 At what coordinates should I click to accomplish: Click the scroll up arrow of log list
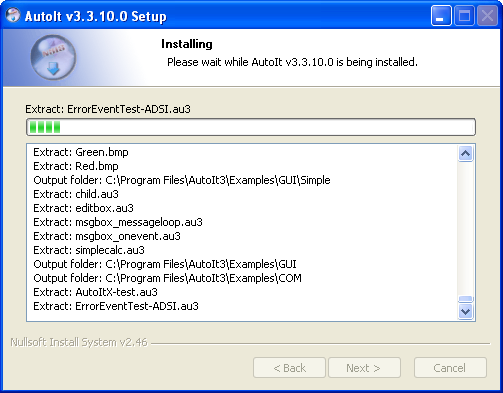[465, 154]
